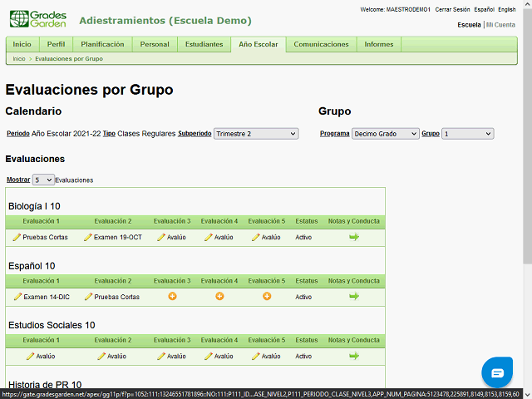
Task: Switch to the Estudiantes tab
Action: (204, 44)
